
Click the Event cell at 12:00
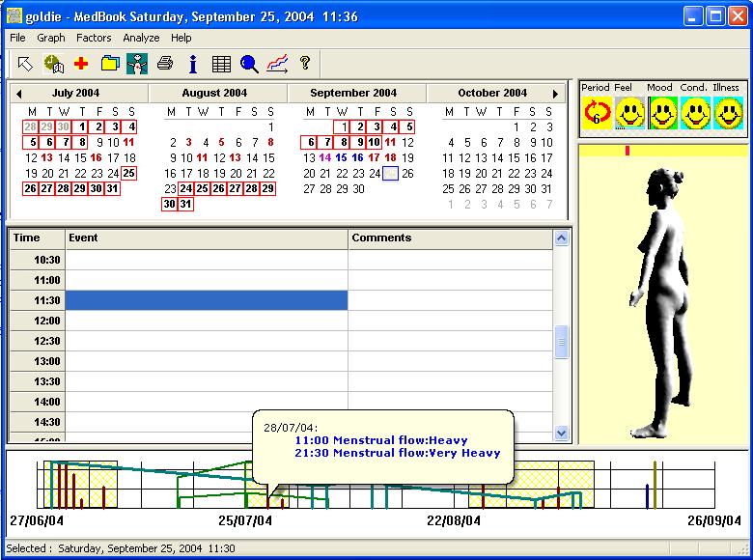tap(207, 321)
